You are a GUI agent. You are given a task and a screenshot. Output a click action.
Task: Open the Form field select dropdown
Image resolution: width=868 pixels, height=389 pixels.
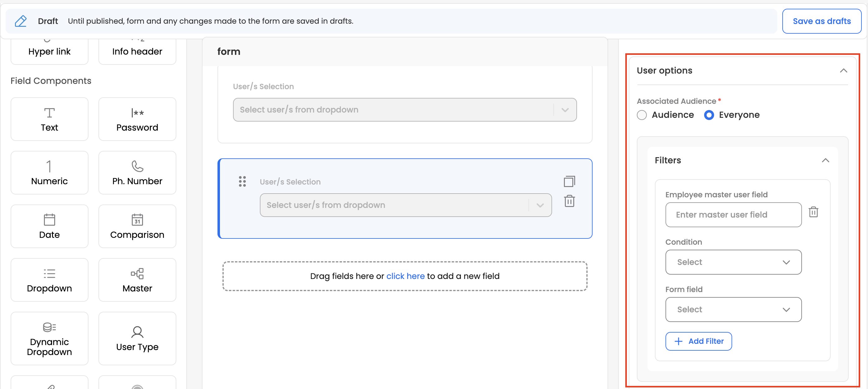tap(733, 310)
